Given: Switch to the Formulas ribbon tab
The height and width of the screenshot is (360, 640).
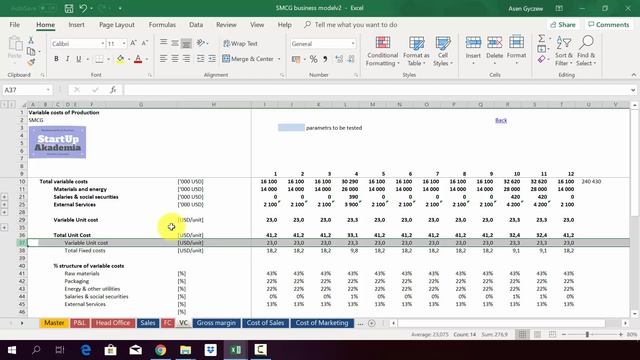Looking at the screenshot, I should [162, 25].
